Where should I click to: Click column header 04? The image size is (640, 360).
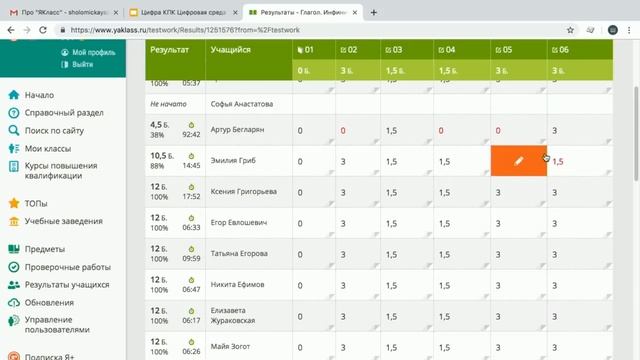point(447,50)
